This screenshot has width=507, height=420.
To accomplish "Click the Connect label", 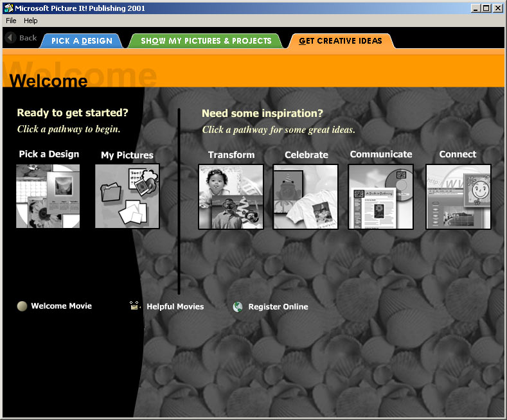I will [x=458, y=154].
